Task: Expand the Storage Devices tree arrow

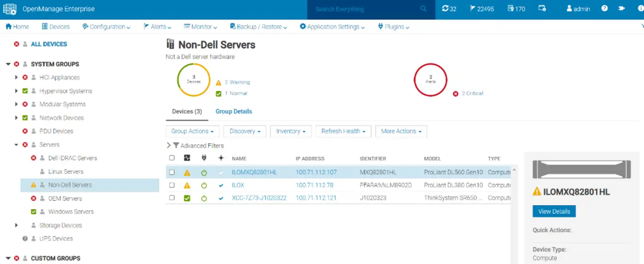Action: [17, 225]
